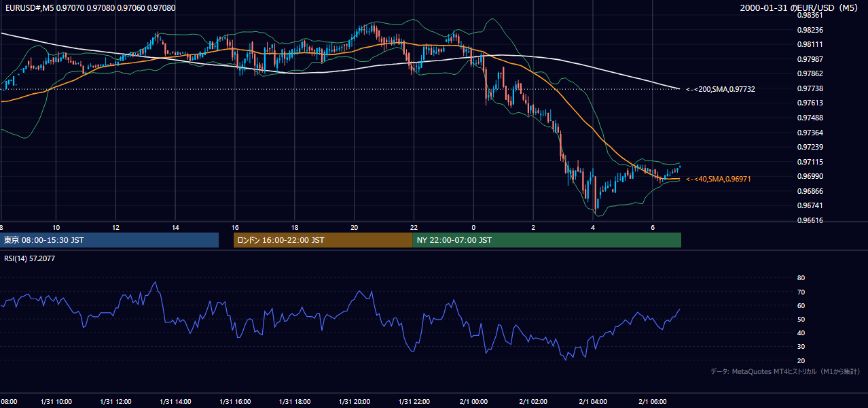Click the EURUSD#,M5 quote header text

tap(90, 8)
